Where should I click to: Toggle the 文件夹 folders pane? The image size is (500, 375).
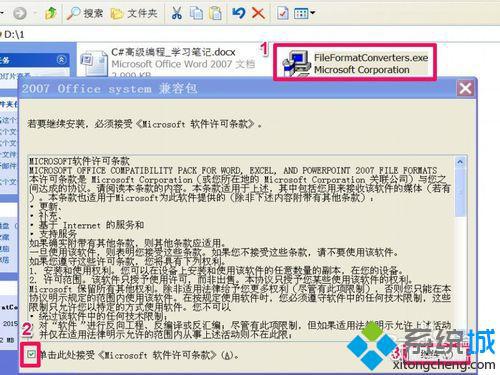pos(134,13)
